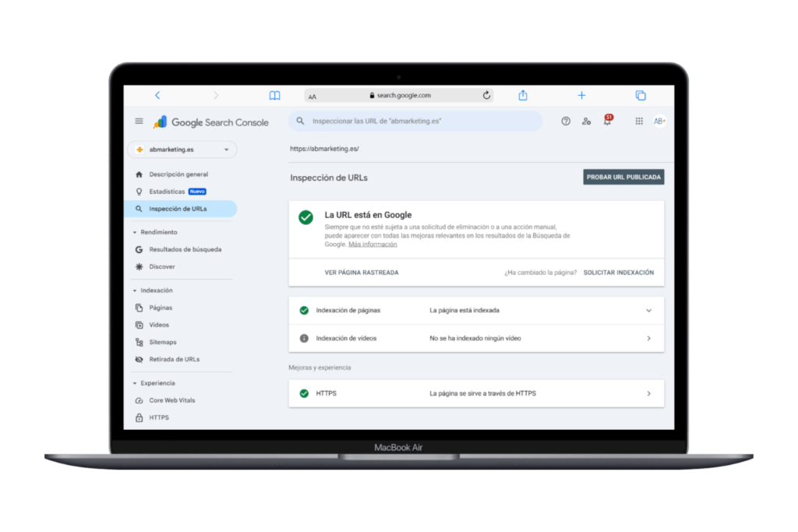Open HTTPS result row arrow
798x532 pixels.
point(649,393)
